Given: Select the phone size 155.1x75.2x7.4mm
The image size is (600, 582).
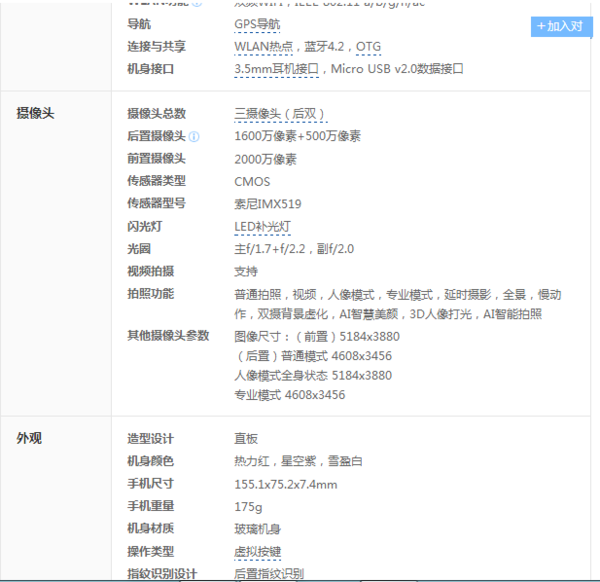Looking at the screenshot, I should [286, 484].
